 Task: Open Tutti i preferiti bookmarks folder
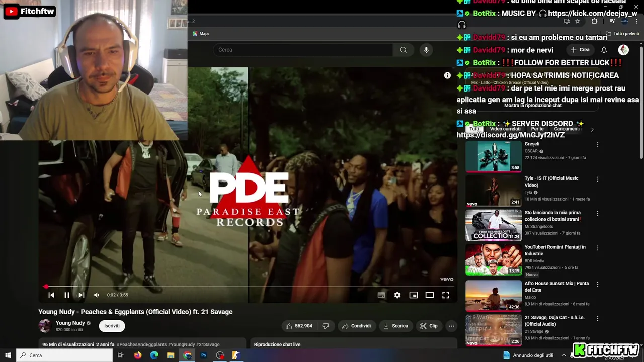(x=622, y=34)
